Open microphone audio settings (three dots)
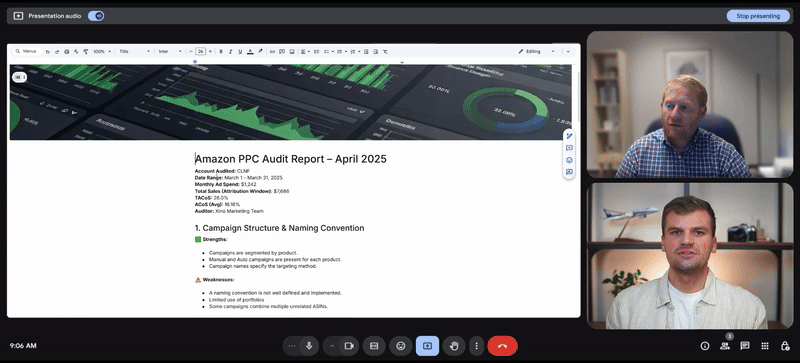Screen dimensions: 800x363 pyautogui.click(x=291, y=346)
